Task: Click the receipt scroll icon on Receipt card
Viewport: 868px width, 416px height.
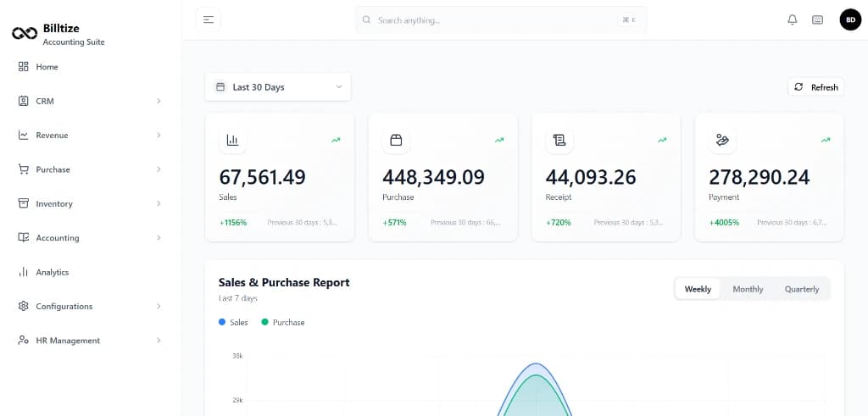Action: click(x=559, y=141)
